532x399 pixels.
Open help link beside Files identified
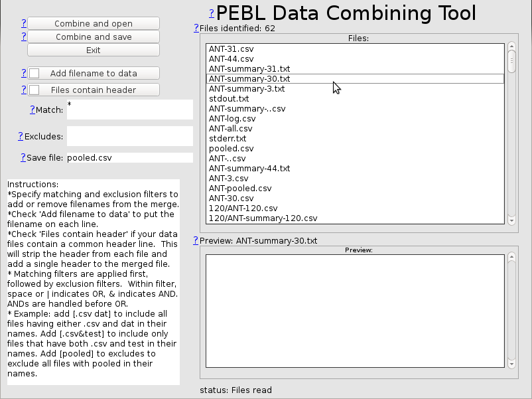(196, 28)
